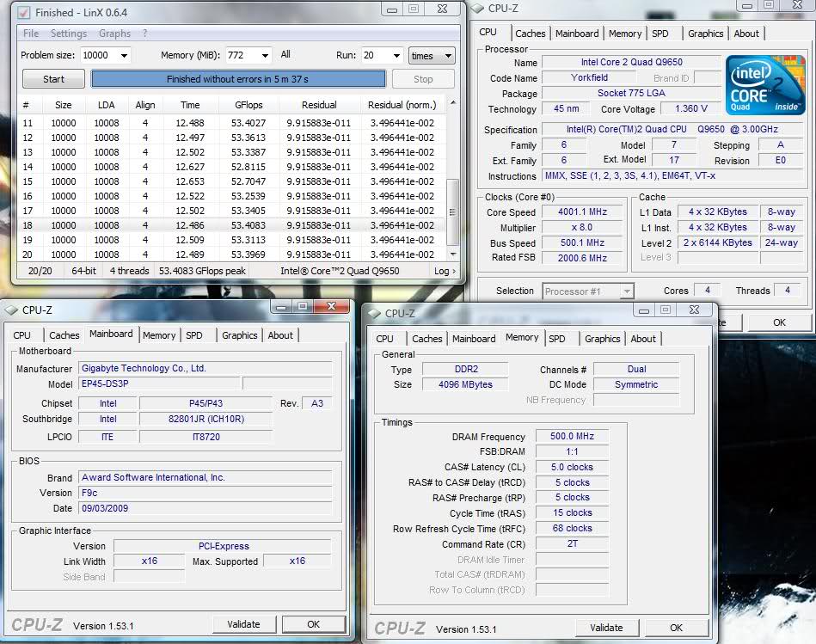Click the CPU-Z icon in Memory window title

click(374, 314)
